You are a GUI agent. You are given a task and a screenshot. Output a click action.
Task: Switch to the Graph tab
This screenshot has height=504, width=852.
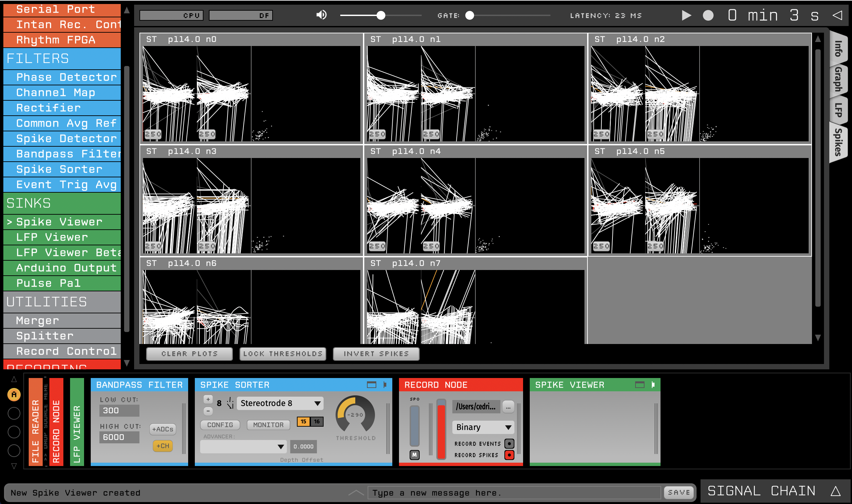838,79
